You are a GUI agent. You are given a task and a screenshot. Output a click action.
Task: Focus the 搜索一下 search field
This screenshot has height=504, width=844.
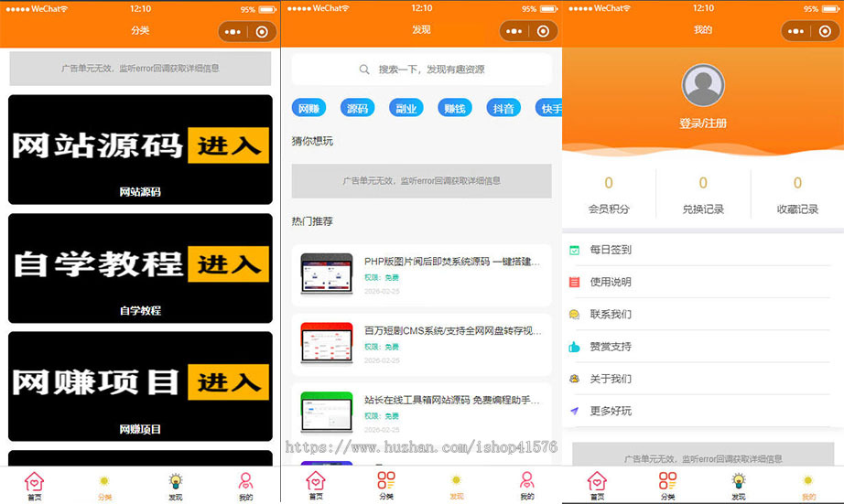pyautogui.click(x=421, y=70)
